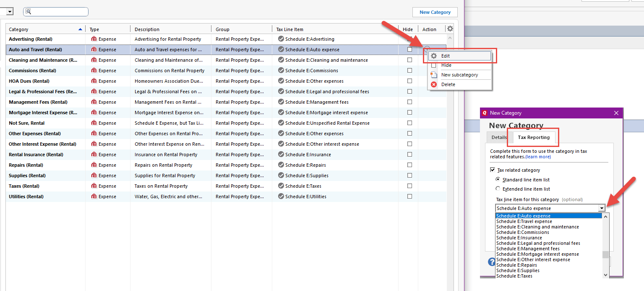Select the Not Sure, Rental category row
644x291 pixels.
227,123
